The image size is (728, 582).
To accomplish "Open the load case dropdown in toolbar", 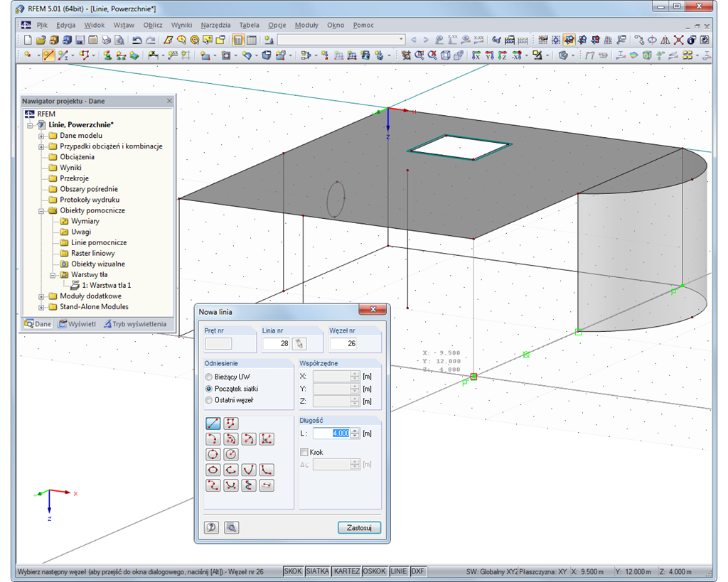I will 401,40.
